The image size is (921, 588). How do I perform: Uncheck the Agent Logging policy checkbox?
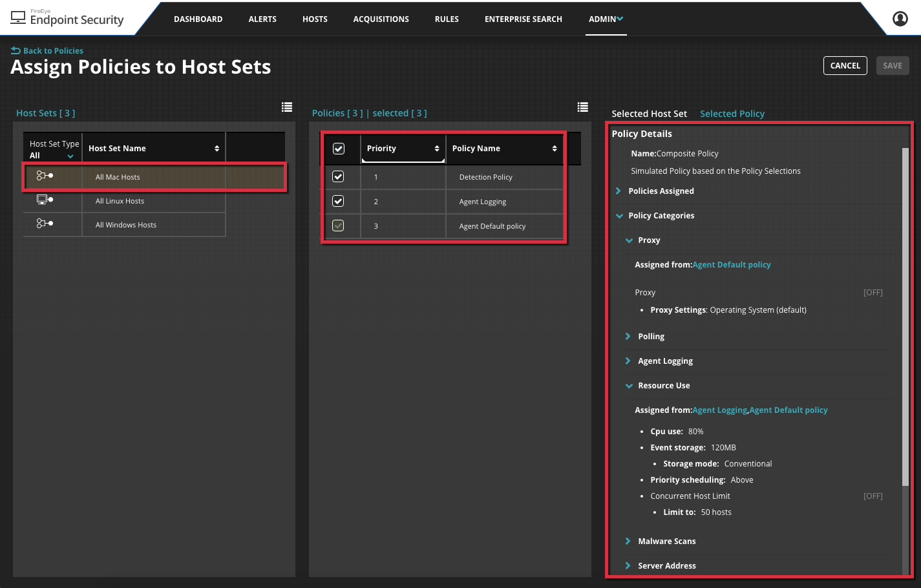338,201
